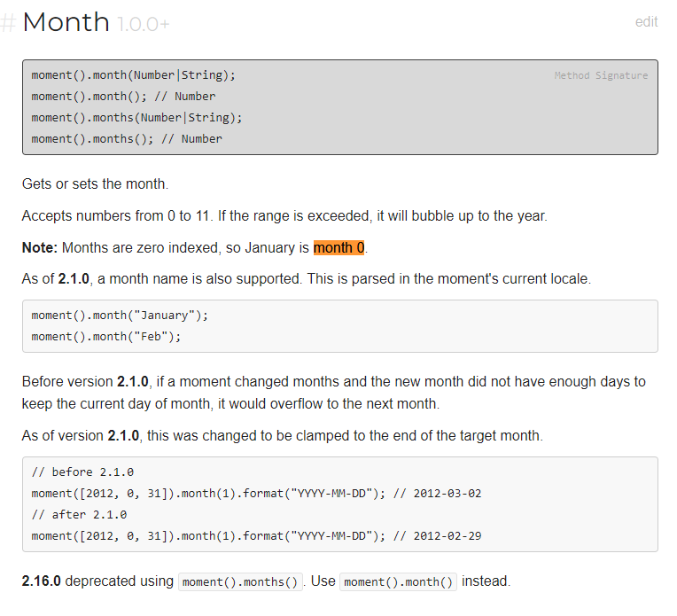Click the moment().months(); // Number line
677x616 pixels.
[127, 138]
